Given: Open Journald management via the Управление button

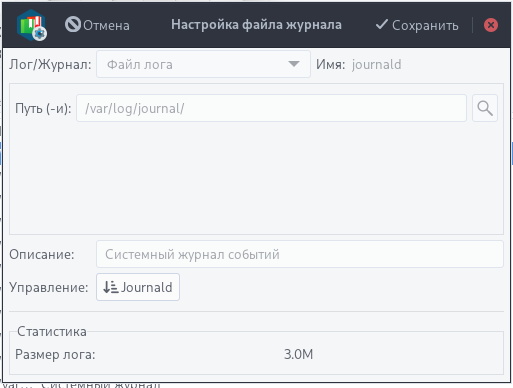Looking at the screenshot, I should (x=138, y=287).
